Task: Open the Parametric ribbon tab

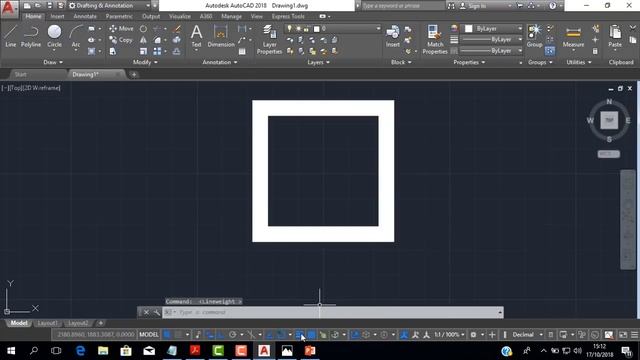Action: click(119, 16)
